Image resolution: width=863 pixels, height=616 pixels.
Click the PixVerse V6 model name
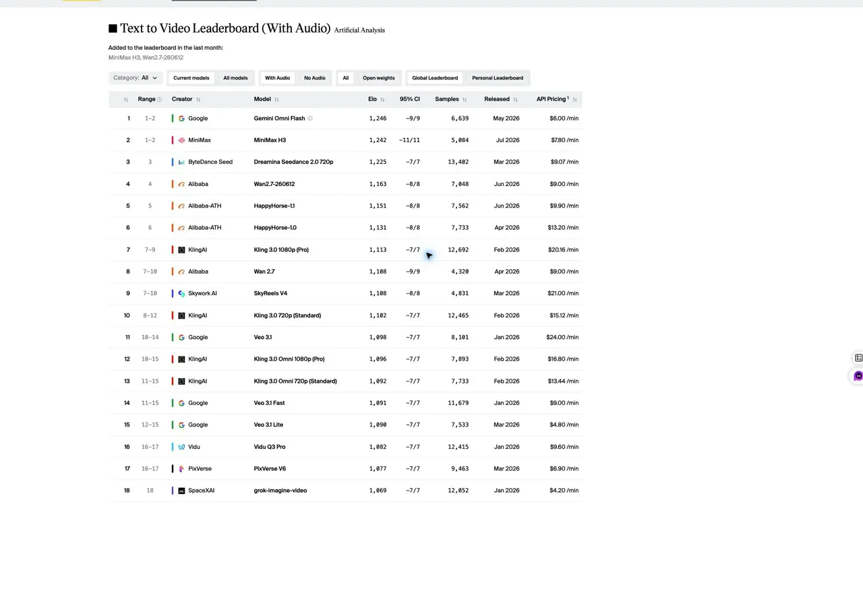tap(270, 469)
